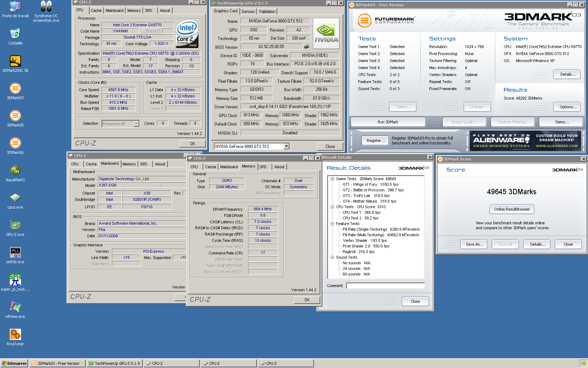Click Options... button under Results
Viewport: 588px width, 368px height.
[x=567, y=107]
